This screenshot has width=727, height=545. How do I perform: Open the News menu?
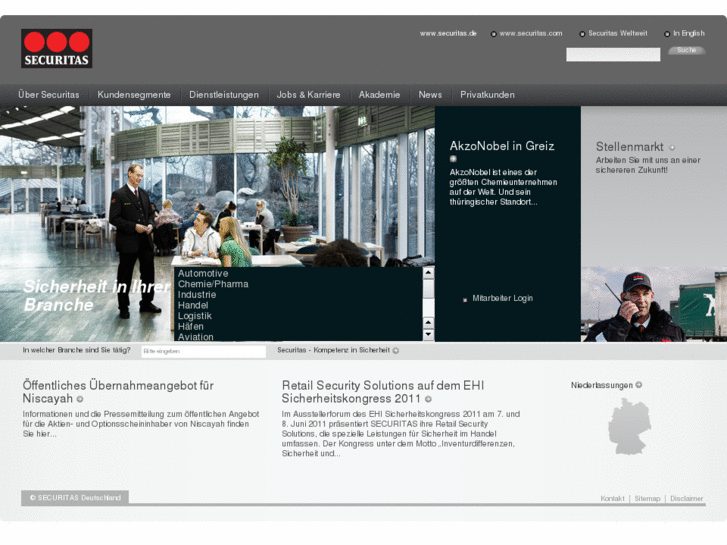pos(430,95)
